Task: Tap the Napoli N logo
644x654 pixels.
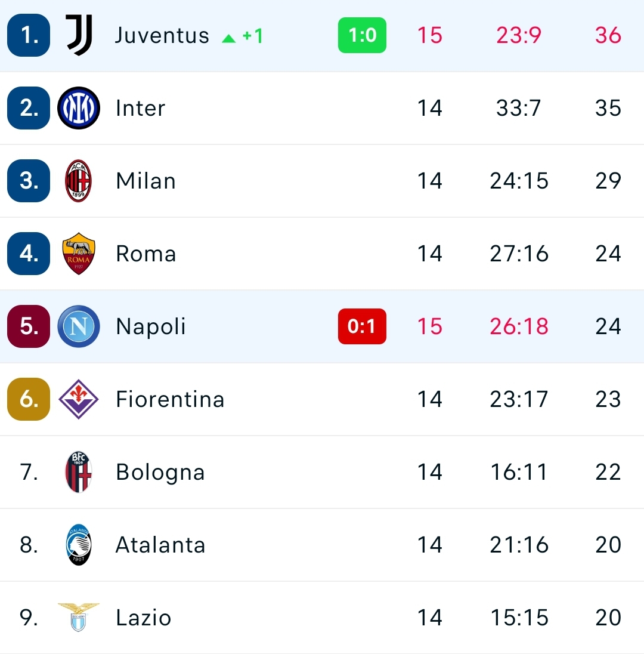Action: pos(79,326)
